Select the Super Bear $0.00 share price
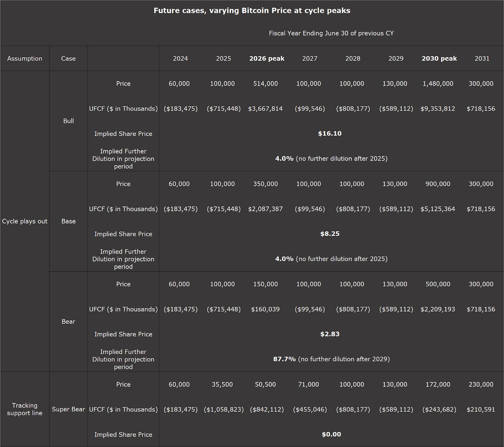 point(332,434)
